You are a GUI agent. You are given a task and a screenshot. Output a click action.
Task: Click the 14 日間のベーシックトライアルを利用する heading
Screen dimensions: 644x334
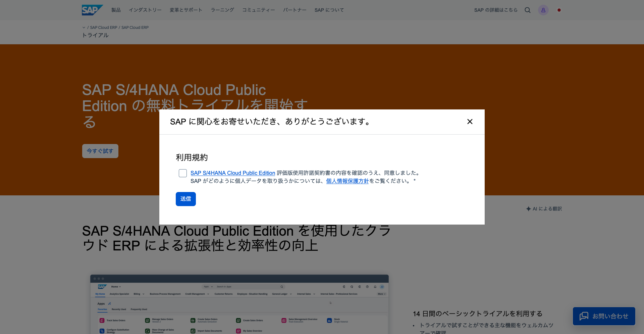click(478, 314)
